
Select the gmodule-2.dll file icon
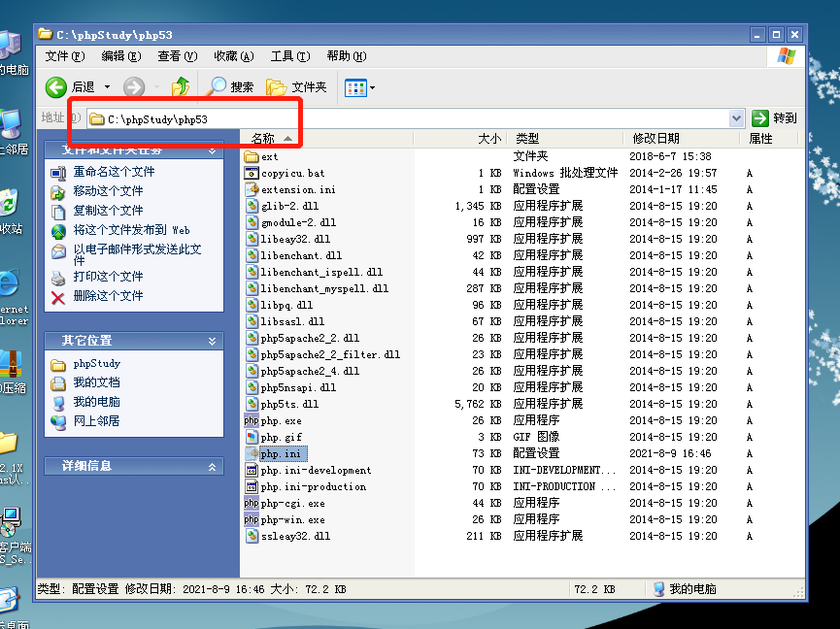click(252, 222)
